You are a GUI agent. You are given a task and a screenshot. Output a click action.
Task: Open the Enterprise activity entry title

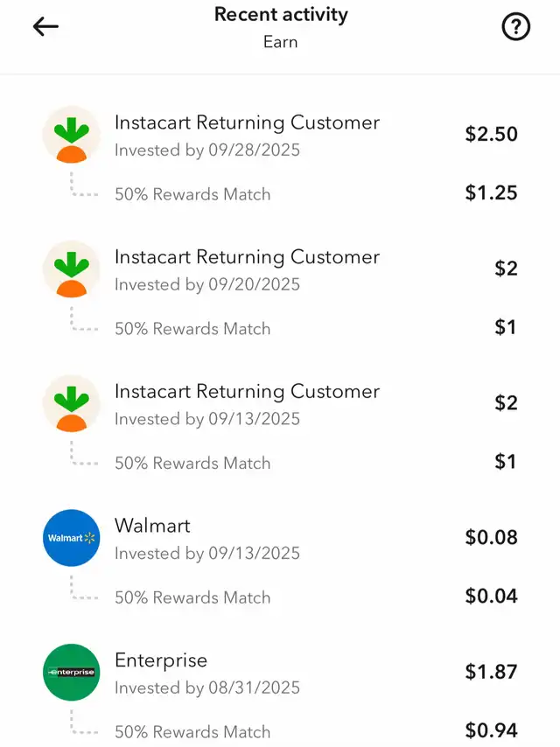tap(161, 660)
